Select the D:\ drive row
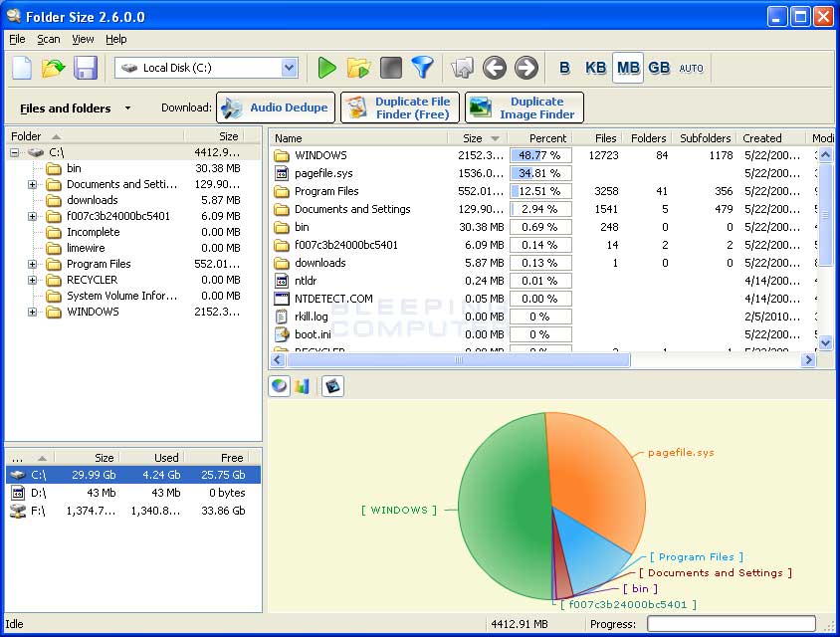The width and height of the screenshot is (840, 637). [x=132, y=493]
